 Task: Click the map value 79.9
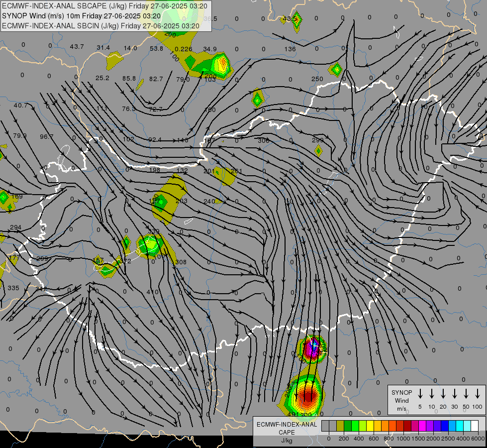(x=19, y=135)
